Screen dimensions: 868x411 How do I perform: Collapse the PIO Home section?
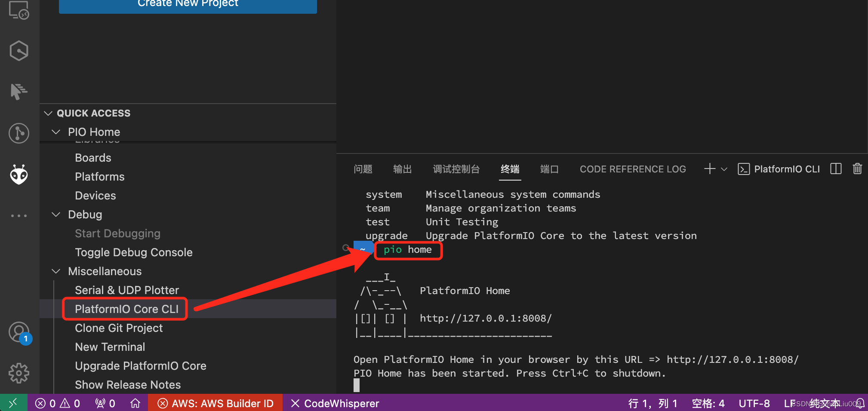coord(56,132)
